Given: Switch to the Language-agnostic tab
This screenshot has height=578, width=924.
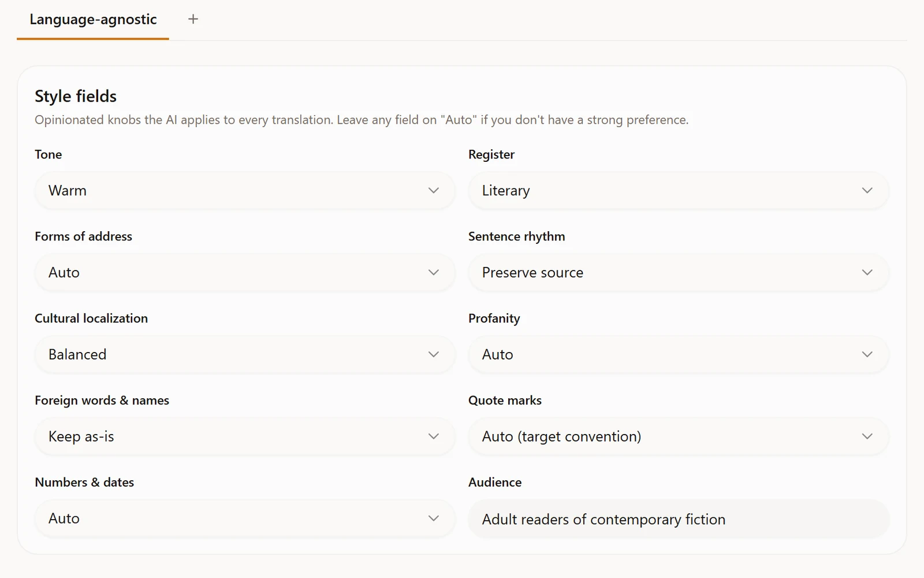Looking at the screenshot, I should point(93,20).
